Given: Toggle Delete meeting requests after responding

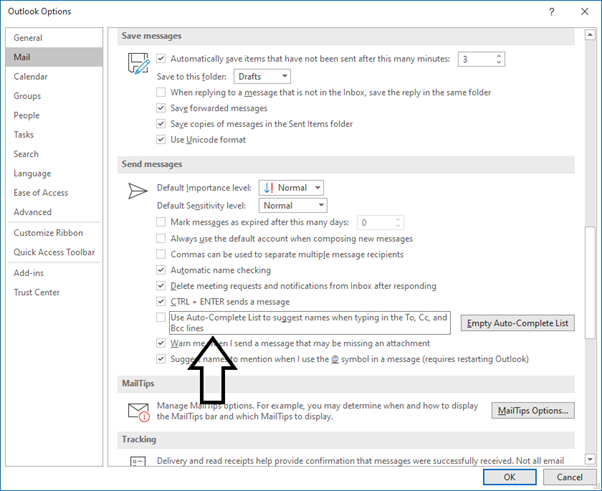Looking at the screenshot, I should tap(161, 286).
